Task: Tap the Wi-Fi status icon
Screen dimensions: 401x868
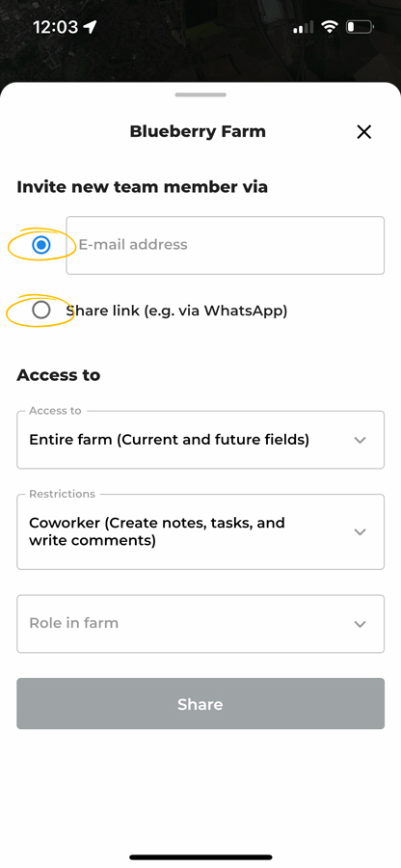Action: click(331, 27)
